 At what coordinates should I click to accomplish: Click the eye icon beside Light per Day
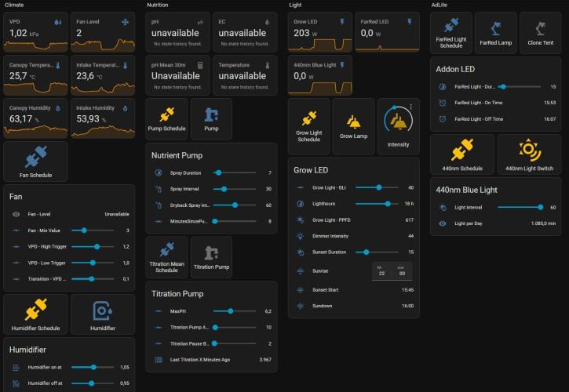click(443, 223)
